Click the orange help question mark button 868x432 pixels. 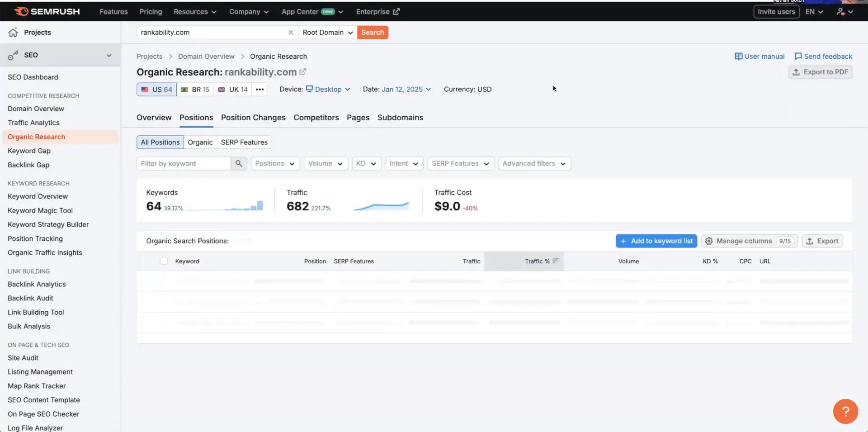[845, 411]
